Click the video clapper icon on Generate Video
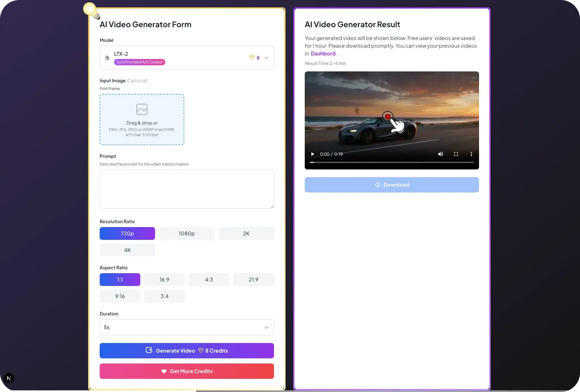Viewport: 580px width, 392px height. point(149,350)
